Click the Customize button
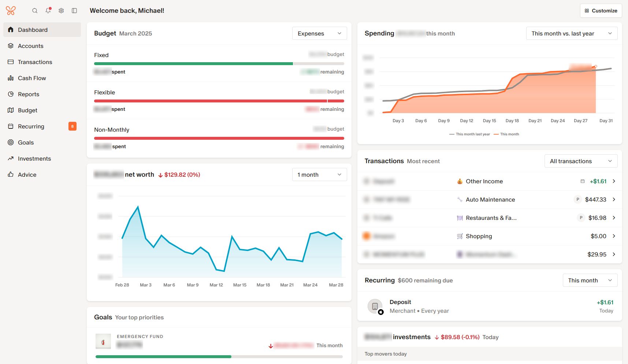Image resolution: width=628 pixels, height=364 pixels. 601,11
